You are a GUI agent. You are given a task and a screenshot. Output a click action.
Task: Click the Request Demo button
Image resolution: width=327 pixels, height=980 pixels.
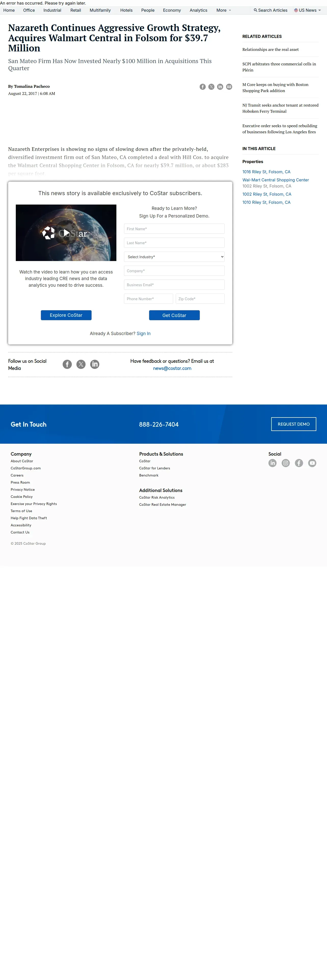click(x=293, y=424)
